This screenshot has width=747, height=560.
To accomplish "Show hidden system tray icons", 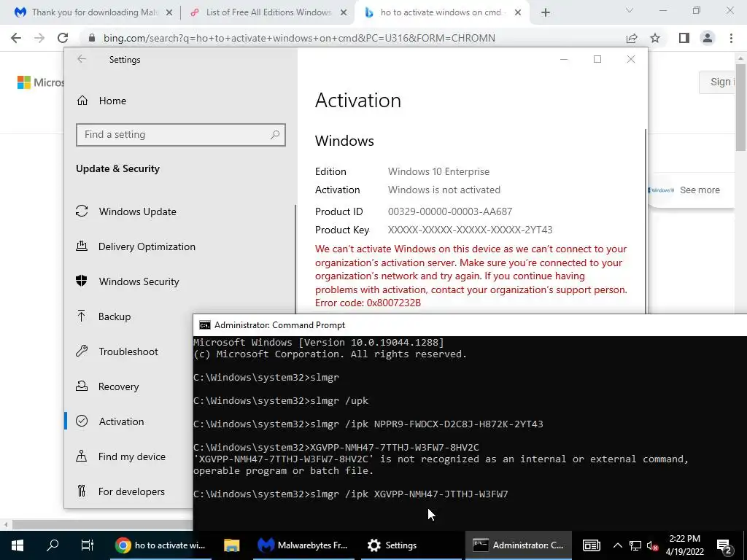I will pos(617,545).
